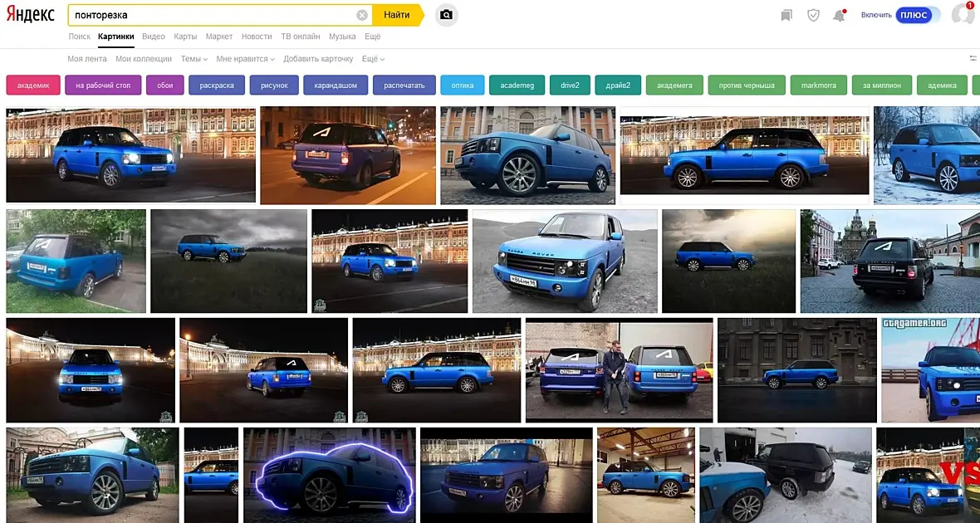The height and width of the screenshot is (523, 980).
Task: Open the Новости tab
Action: coord(257,37)
